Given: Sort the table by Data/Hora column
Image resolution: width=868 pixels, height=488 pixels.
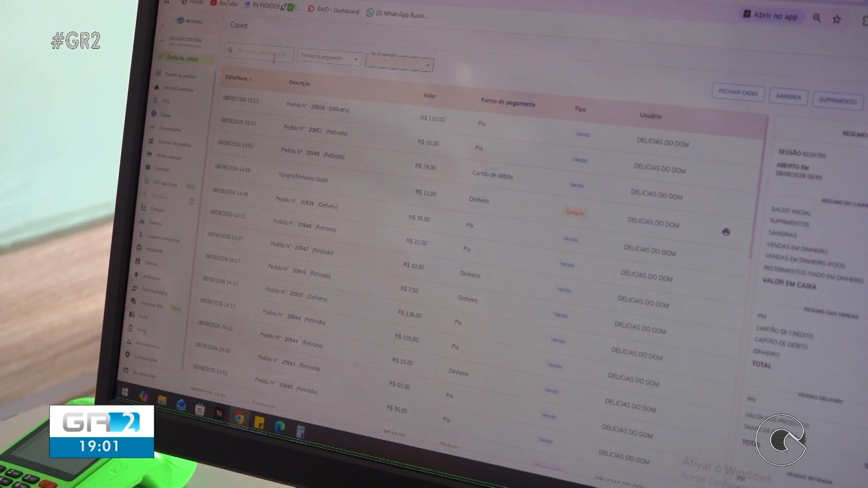Looking at the screenshot, I should [238, 78].
